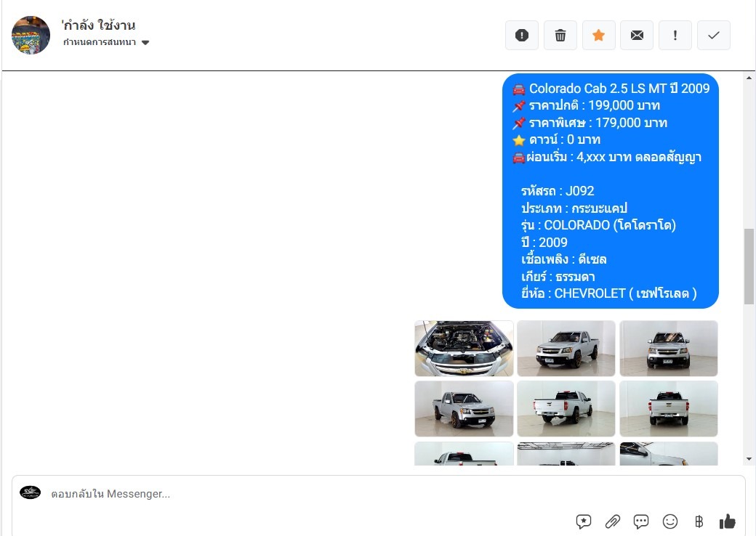This screenshot has height=536, width=756.
Task: Click the title 'Colorado Cab 2.5 LS MT ปี 2009'
Action: coord(619,89)
